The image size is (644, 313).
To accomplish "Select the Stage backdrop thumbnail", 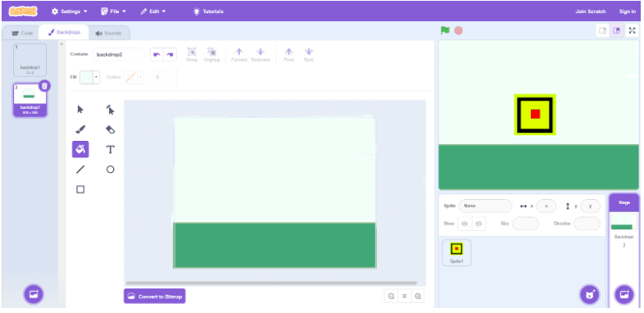I will tap(624, 222).
